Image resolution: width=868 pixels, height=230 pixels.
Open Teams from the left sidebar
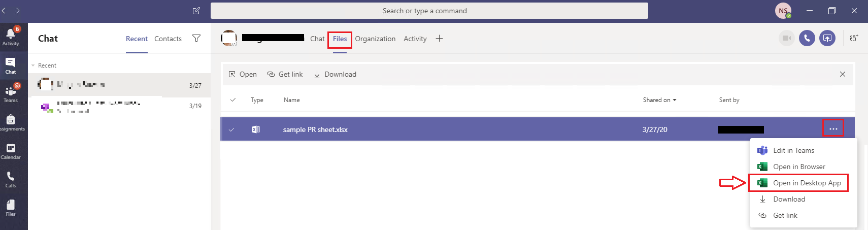click(11, 94)
